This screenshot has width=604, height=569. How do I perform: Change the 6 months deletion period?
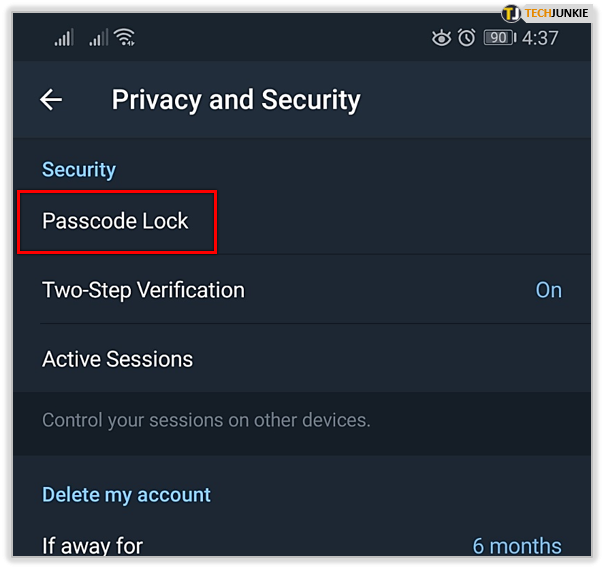516,546
